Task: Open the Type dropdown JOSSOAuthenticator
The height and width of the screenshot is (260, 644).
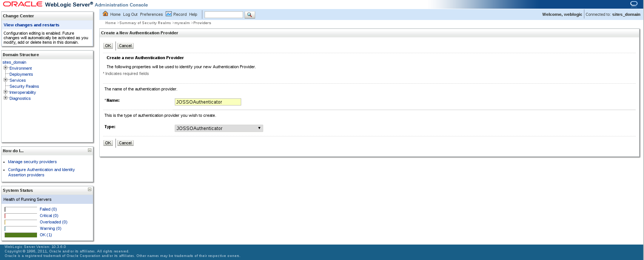Action: tap(219, 128)
